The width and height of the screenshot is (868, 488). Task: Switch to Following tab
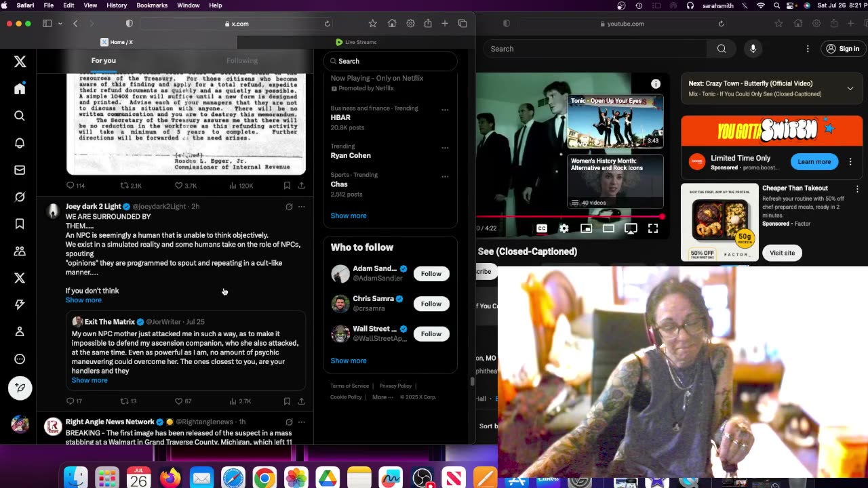coord(242,60)
